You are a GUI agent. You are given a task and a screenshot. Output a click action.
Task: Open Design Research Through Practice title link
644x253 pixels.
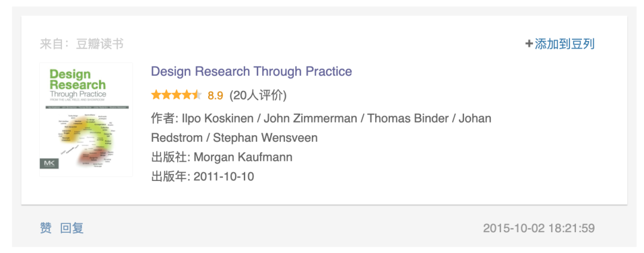pyautogui.click(x=252, y=71)
